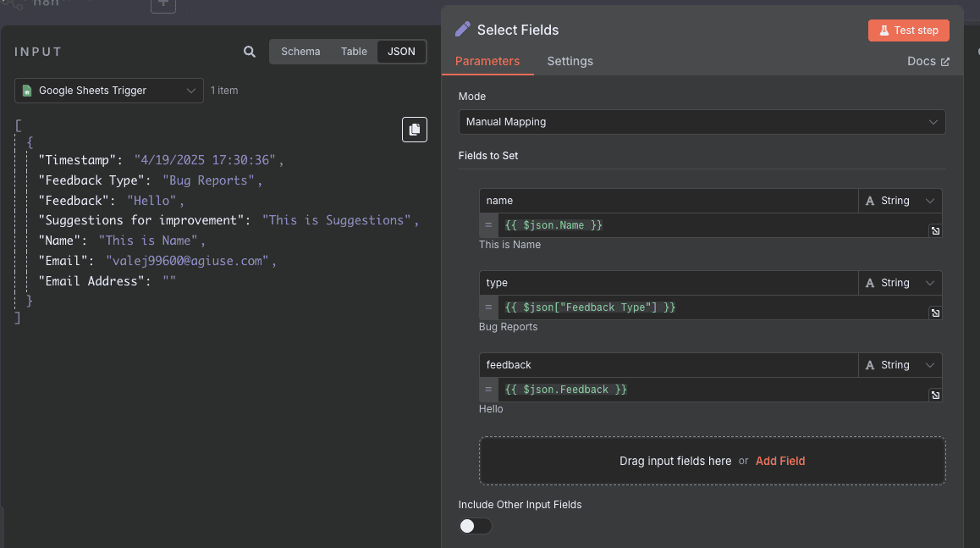
Task: Open the Manual Mapping mode dropdown
Action: click(x=702, y=122)
